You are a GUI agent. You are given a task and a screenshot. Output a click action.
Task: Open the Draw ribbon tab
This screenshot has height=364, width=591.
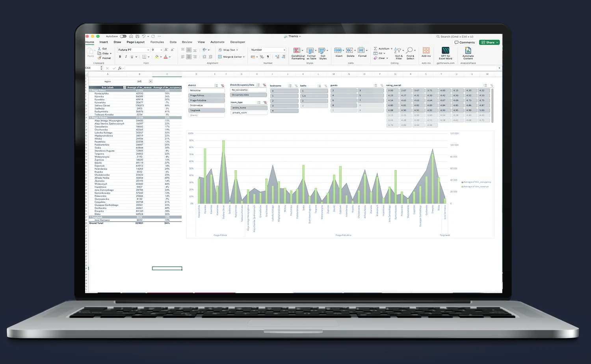[x=117, y=42]
